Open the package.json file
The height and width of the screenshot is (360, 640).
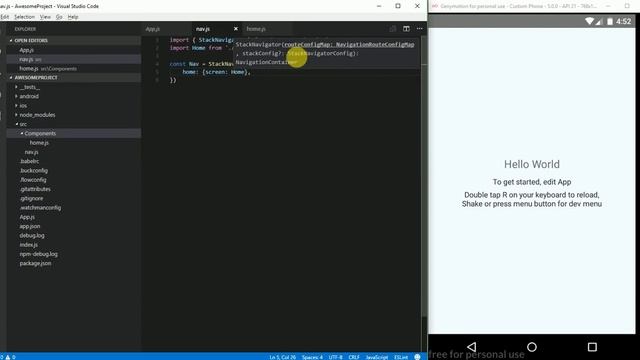[x=35, y=263]
